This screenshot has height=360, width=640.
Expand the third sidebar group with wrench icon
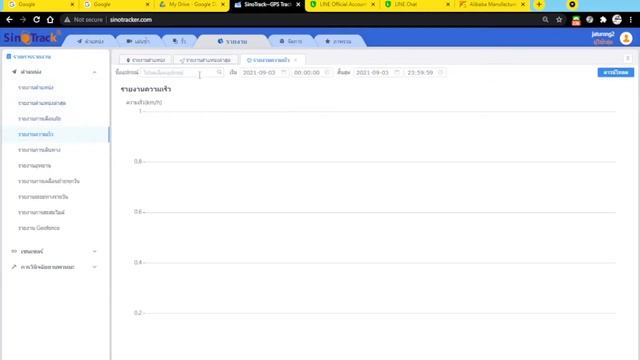coord(55,267)
